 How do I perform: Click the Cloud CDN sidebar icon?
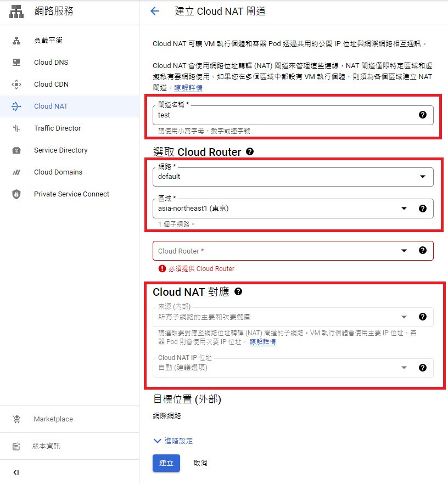[x=16, y=85]
